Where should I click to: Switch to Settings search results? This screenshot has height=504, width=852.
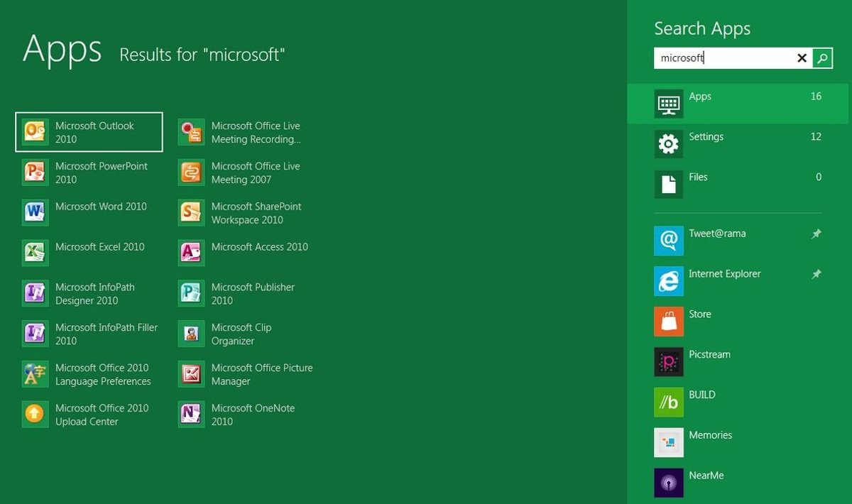pos(738,144)
